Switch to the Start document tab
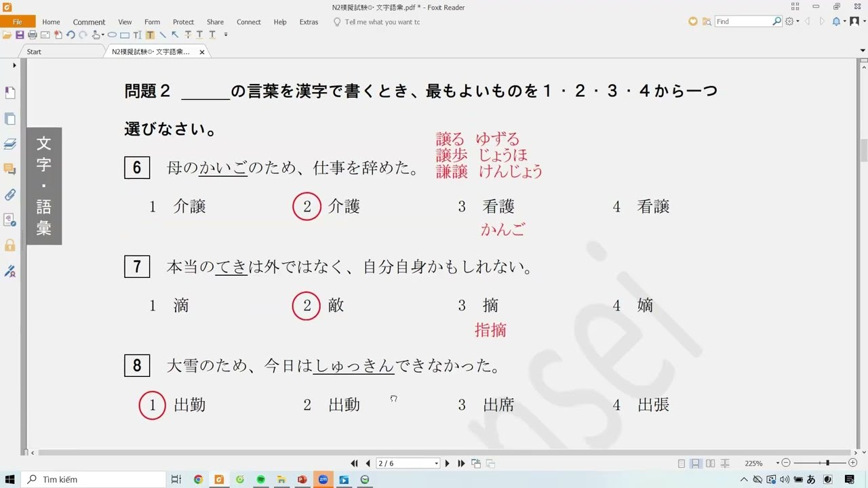Image resolution: width=868 pixels, height=488 pixels. [34, 52]
